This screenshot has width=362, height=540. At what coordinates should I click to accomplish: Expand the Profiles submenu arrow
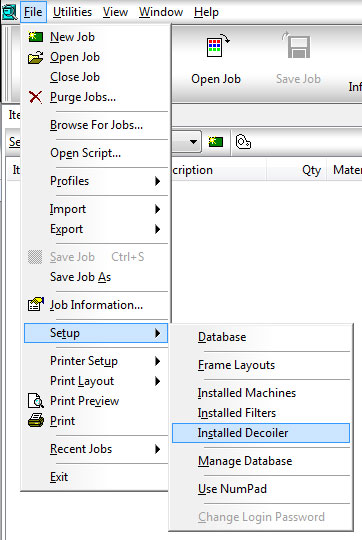pyautogui.click(x=157, y=181)
